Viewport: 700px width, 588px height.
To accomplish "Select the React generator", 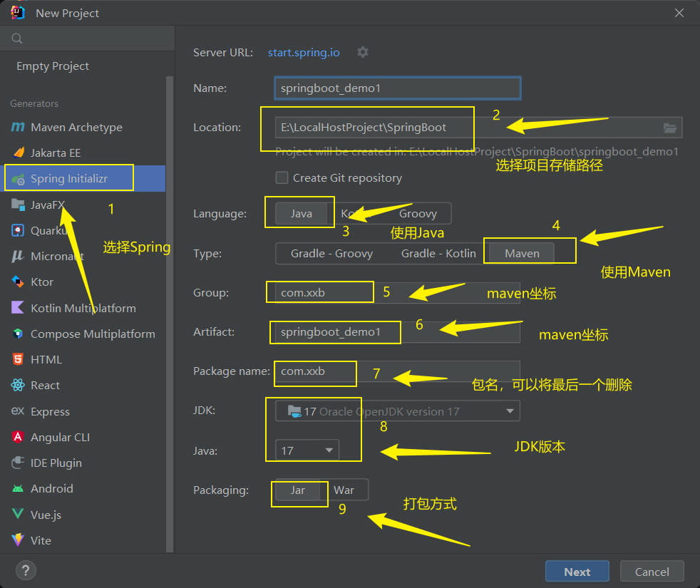I will (x=45, y=386).
